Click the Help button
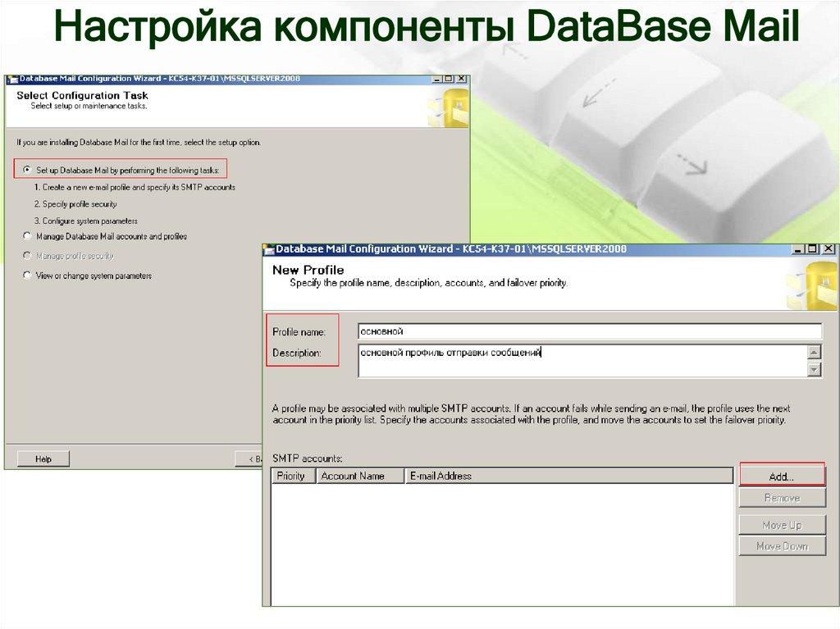This screenshot has width=840, height=629. tap(43, 458)
